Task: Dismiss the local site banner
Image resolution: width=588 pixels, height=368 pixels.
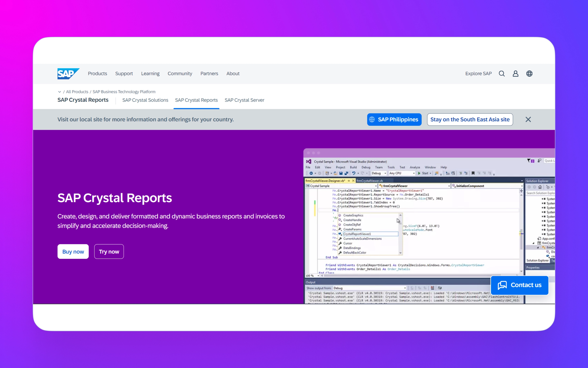Action: tap(528, 120)
